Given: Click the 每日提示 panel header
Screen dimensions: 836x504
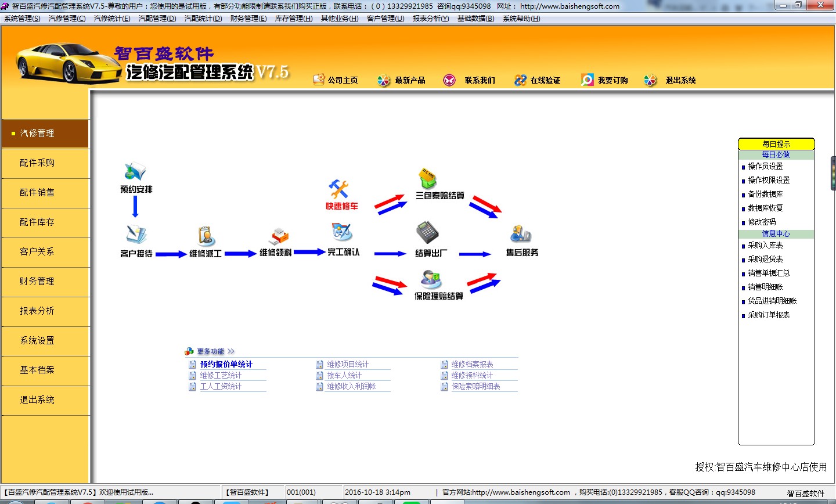Looking at the screenshot, I should click(776, 144).
